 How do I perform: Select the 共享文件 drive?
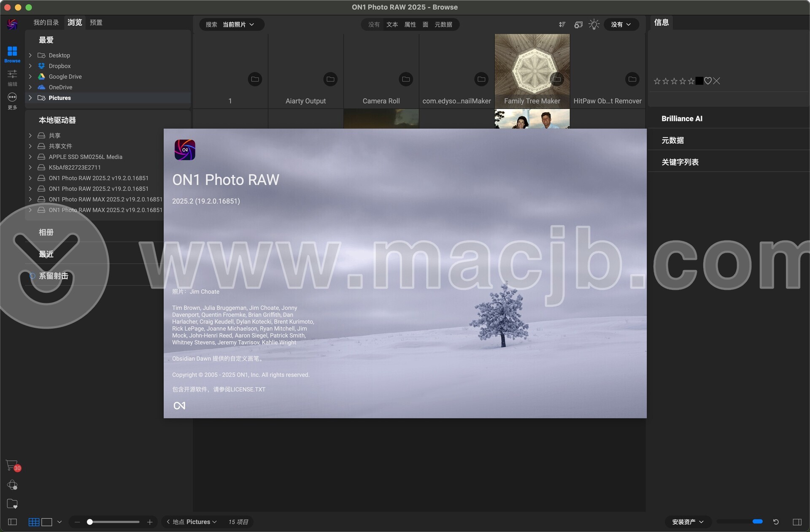(60, 146)
